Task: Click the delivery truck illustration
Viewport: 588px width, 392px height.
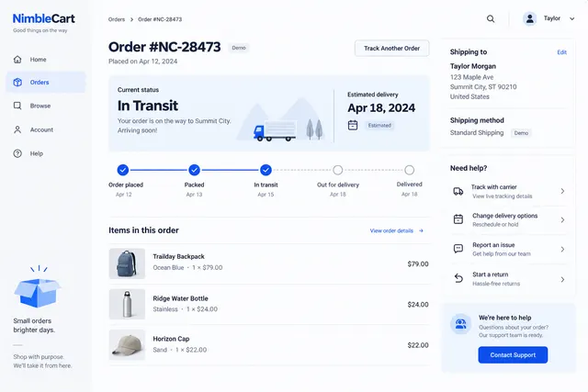Action: [275, 131]
